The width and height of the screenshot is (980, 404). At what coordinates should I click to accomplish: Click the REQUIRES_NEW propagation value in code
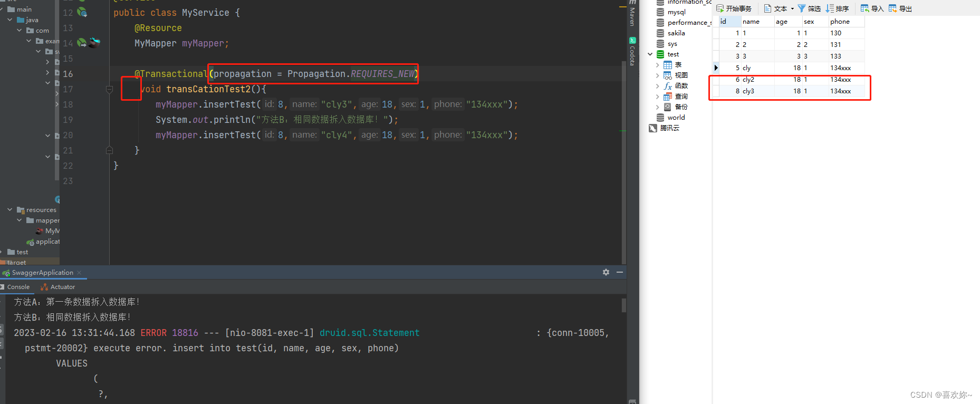click(x=383, y=74)
